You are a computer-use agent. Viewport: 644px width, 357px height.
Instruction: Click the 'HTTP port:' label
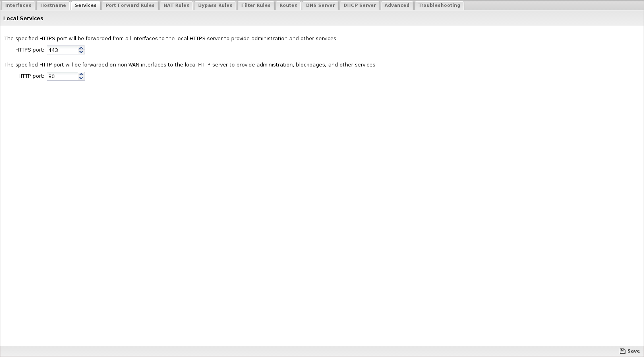(31, 76)
